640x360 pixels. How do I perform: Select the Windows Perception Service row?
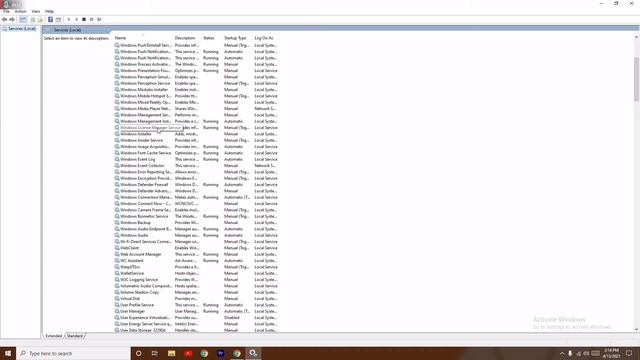[x=196, y=83]
